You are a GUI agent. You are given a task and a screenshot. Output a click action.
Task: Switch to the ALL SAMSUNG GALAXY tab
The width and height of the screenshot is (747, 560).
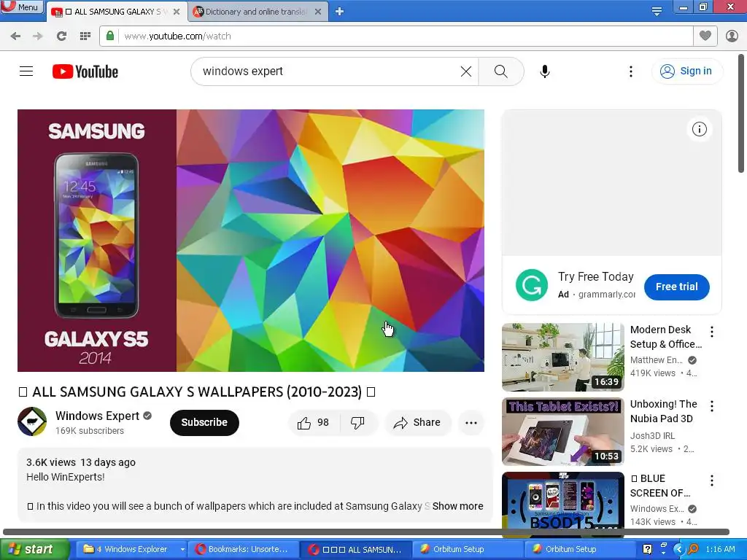click(x=116, y=12)
